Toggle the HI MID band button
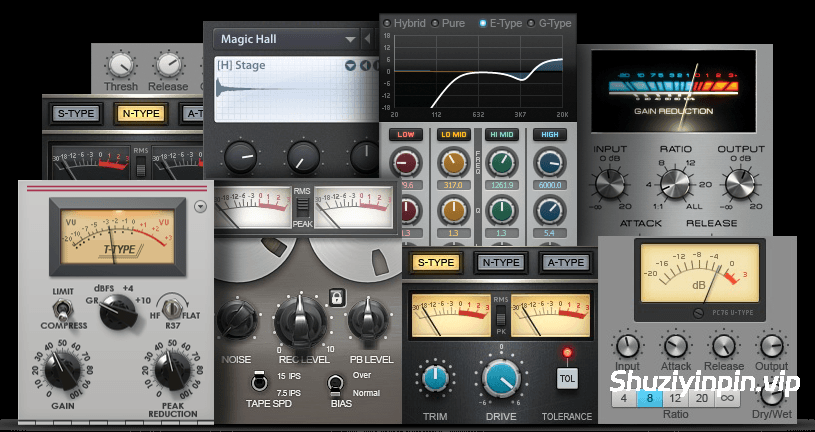This screenshot has width=815, height=432. 502,135
